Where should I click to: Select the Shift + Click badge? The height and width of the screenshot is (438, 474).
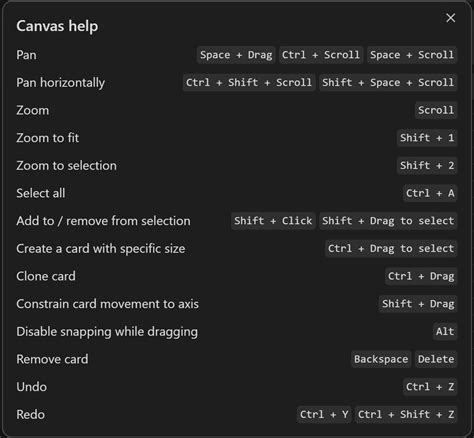tap(273, 221)
